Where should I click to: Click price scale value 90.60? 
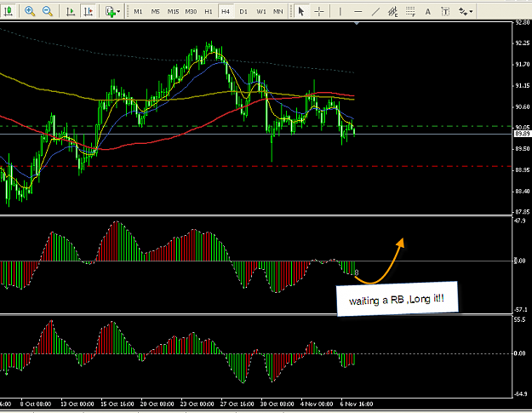[522, 107]
